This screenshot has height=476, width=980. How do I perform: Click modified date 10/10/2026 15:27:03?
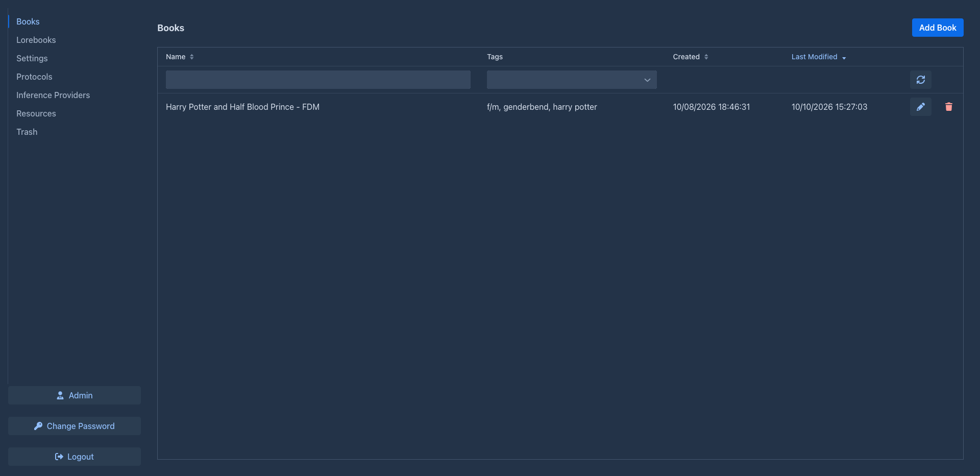[x=829, y=107]
